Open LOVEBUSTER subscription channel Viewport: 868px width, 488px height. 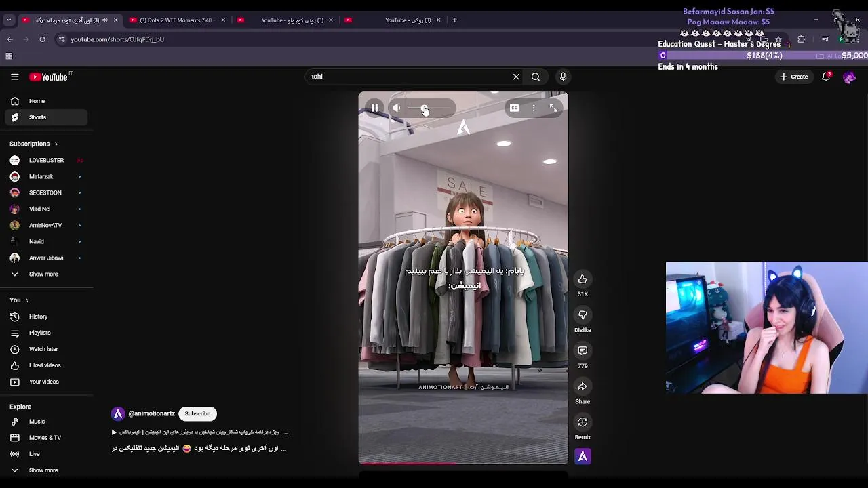tap(46, 161)
